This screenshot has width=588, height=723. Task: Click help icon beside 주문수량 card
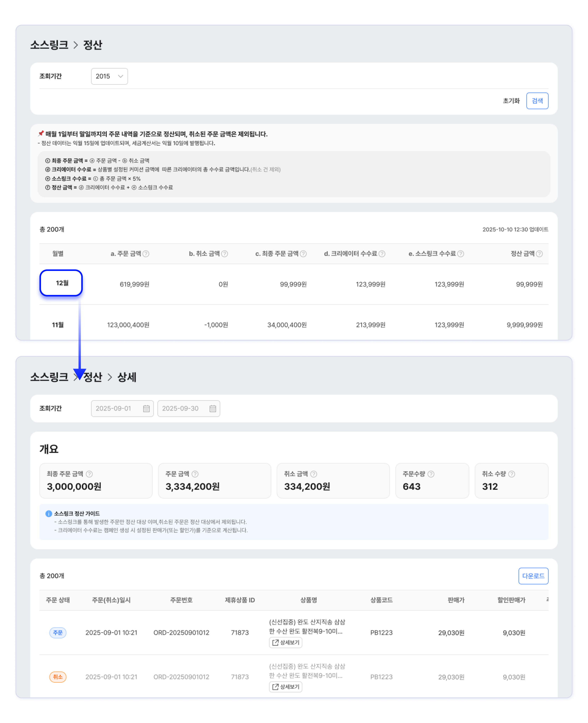point(431,474)
